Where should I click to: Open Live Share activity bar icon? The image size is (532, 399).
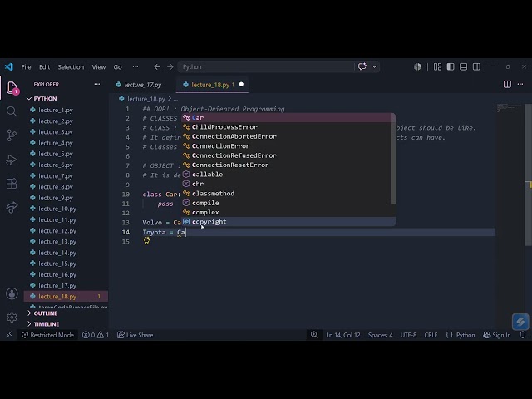[12, 207]
